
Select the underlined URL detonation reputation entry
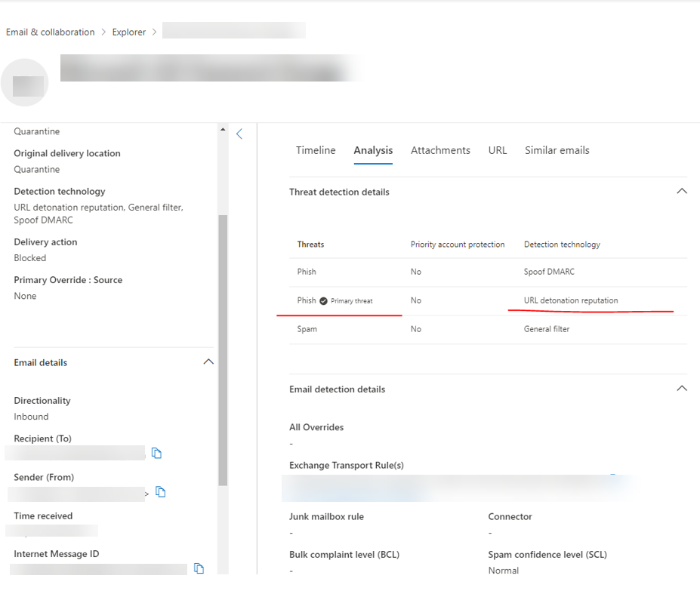[x=571, y=300]
